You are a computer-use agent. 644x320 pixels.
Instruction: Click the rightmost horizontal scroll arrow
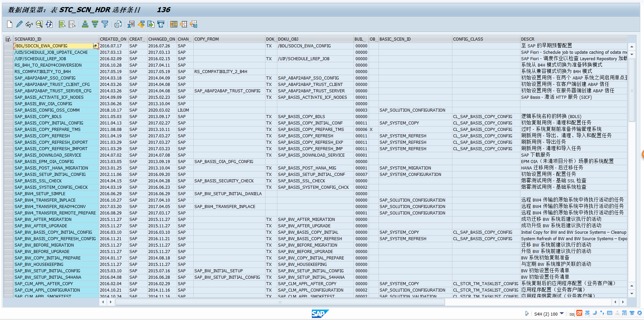tap(623, 302)
